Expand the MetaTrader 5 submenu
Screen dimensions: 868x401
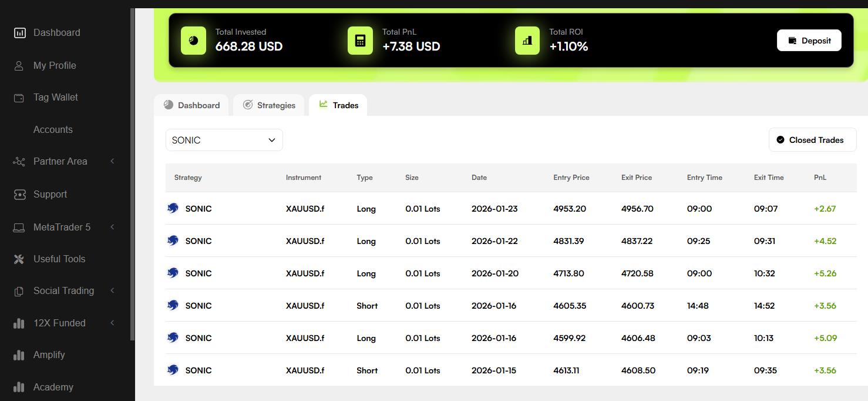[x=112, y=227]
